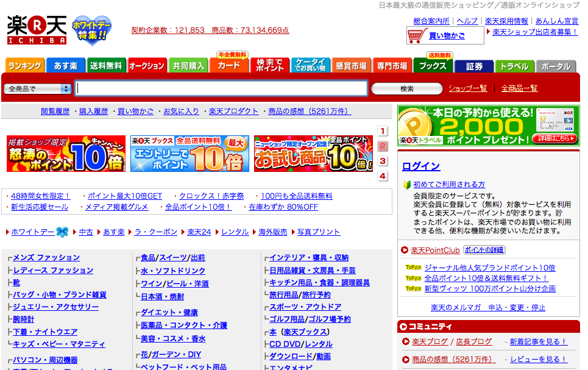Open the メンズ ファッション category

pyautogui.click(x=46, y=258)
